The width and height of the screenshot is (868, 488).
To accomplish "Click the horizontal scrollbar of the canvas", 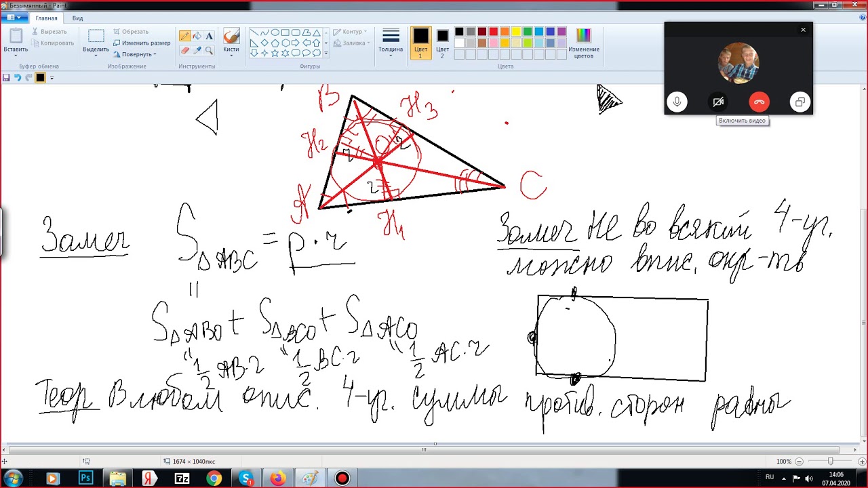I will click(425, 449).
